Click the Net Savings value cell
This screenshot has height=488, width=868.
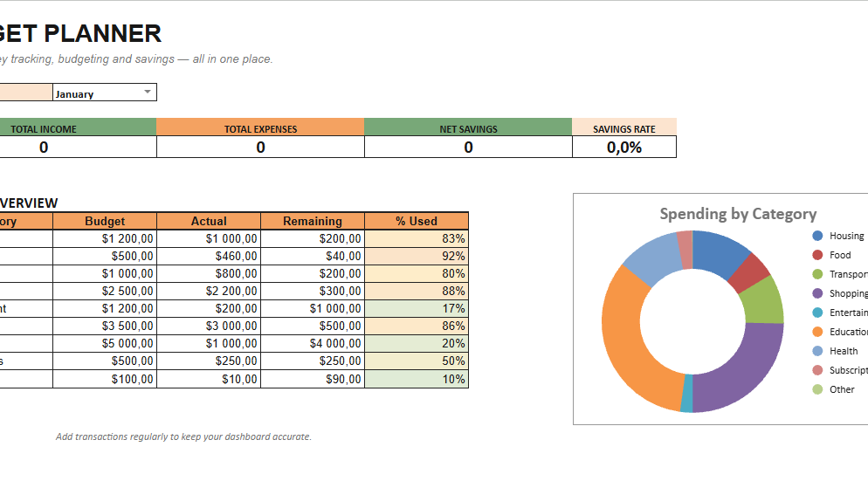point(468,148)
